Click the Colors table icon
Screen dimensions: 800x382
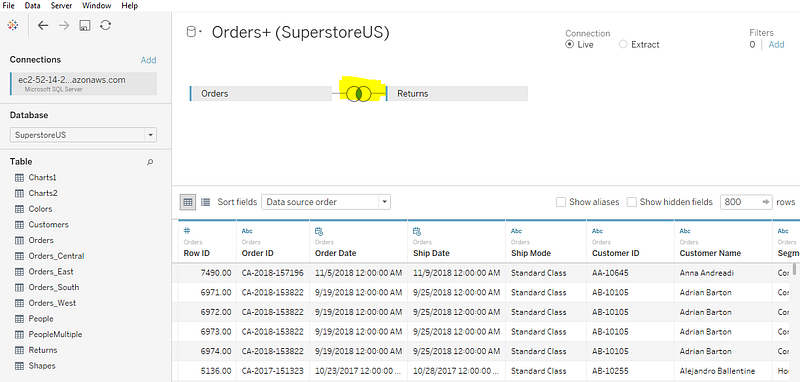[x=19, y=209]
